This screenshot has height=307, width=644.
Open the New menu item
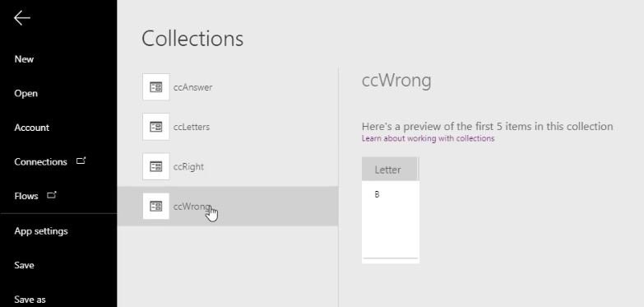(x=24, y=59)
